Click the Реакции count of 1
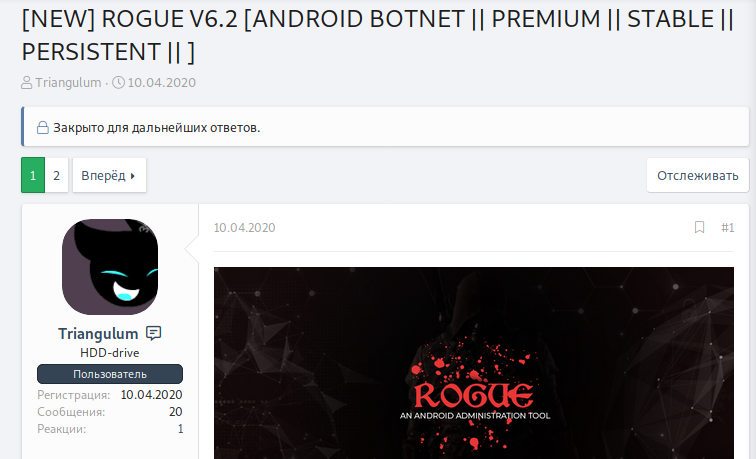Viewport: 756px width, 459px height. pos(180,429)
